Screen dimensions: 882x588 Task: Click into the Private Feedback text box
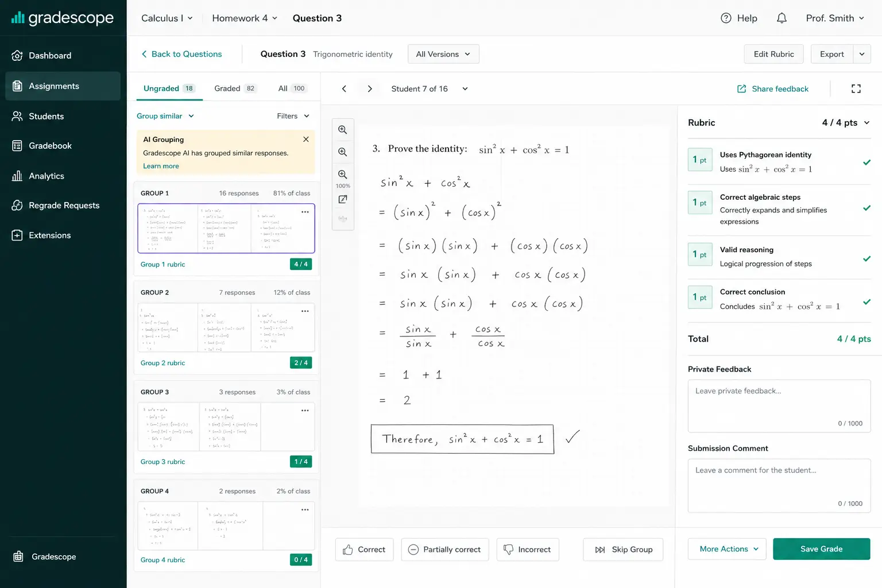[x=779, y=406]
